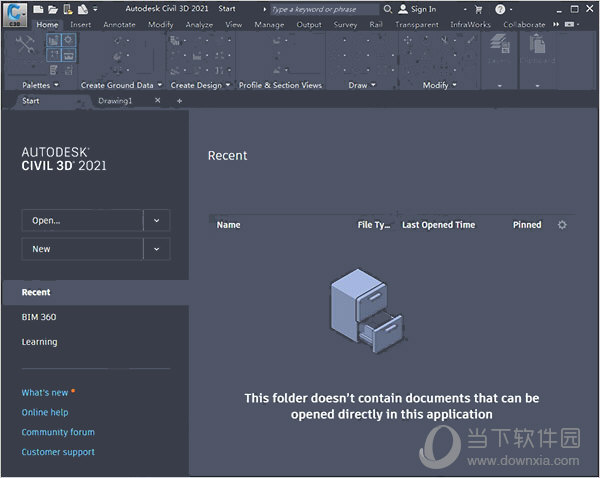This screenshot has width=600, height=478.
Task: Open the InfraWorks ribbon tab
Action: pyautogui.click(x=470, y=24)
